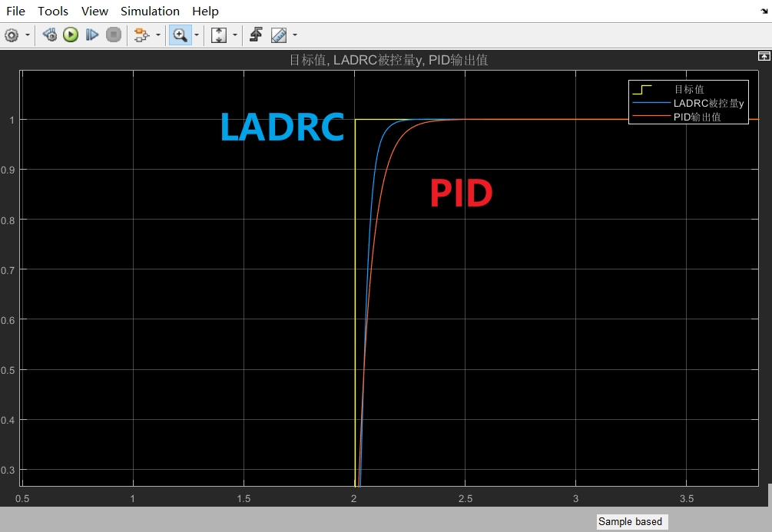Open the Cursor Measurements ruler icon
This screenshot has width=772, height=532.
pos(279,35)
